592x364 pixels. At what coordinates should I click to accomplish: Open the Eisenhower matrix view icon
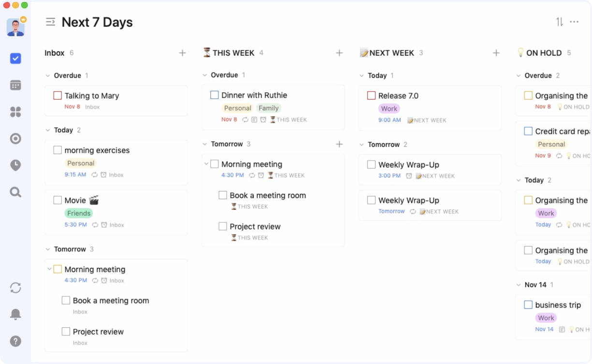(x=15, y=112)
